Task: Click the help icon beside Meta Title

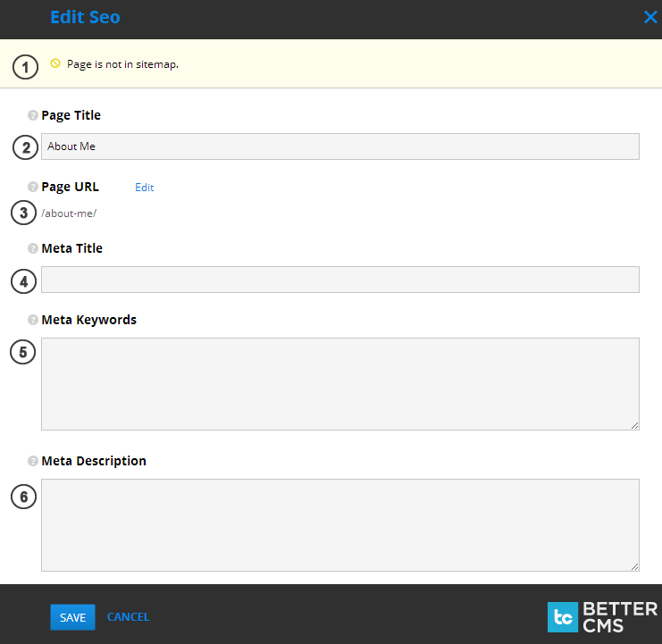Action: point(33,248)
